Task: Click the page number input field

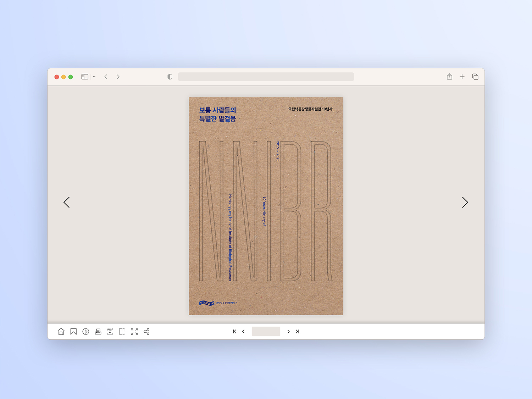Action: [x=266, y=332]
